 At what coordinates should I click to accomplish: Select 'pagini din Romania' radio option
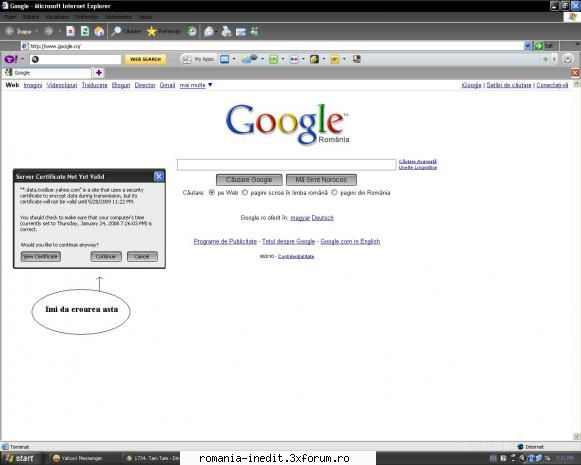[334, 193]
